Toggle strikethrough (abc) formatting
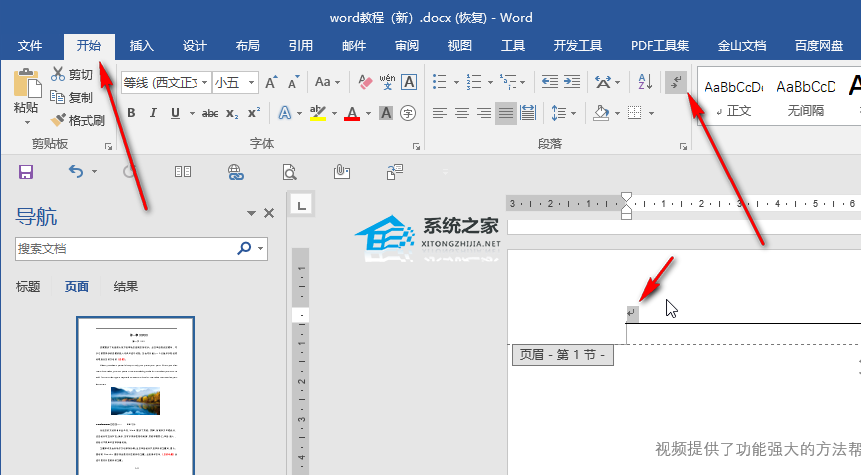The width and height of the screenshot is (861, 475). pos(210,114)
